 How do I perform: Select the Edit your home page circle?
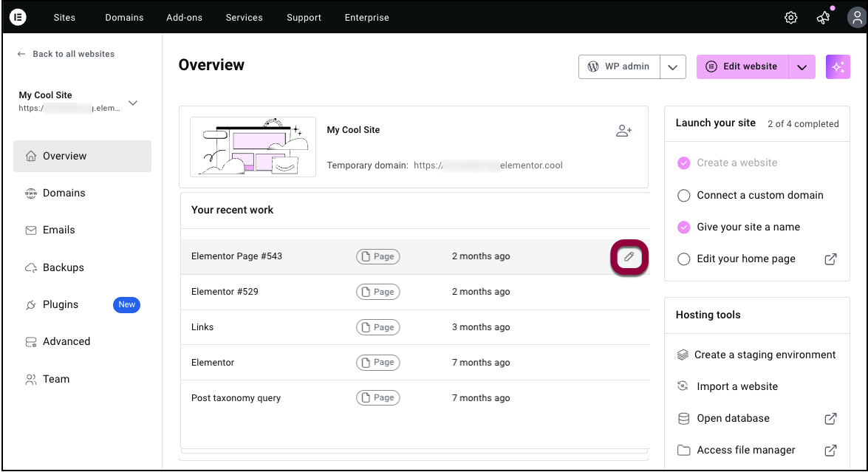tap(683, 259)
